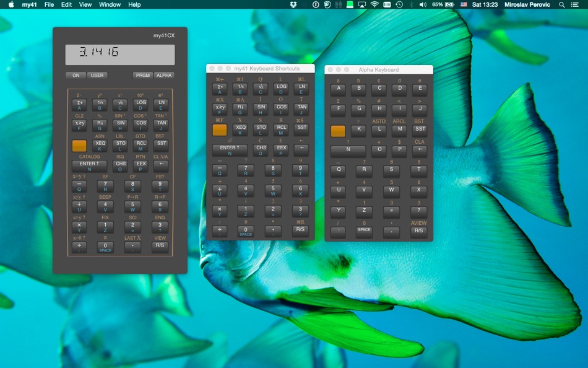The width and height of the screenshot is (588, 368).
Task: Click the ON key on my41CX calculator
Action: point(76,75)
